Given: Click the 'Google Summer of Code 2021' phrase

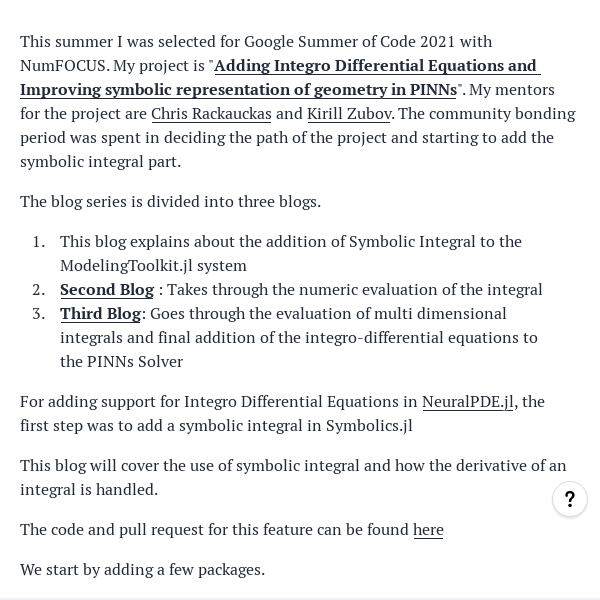Looking at the screenshot, I should tap(349, 42).
